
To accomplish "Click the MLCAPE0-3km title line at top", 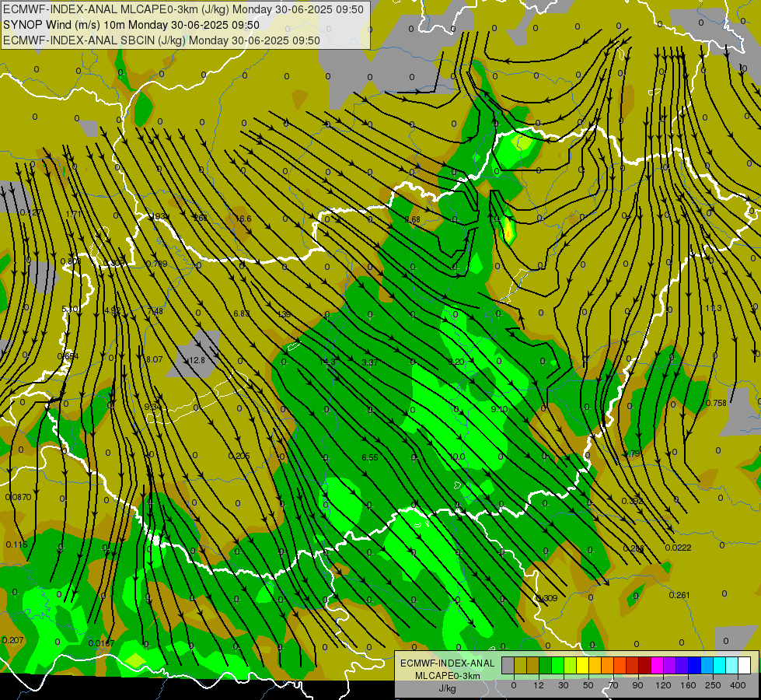I will tap(183, 9).
